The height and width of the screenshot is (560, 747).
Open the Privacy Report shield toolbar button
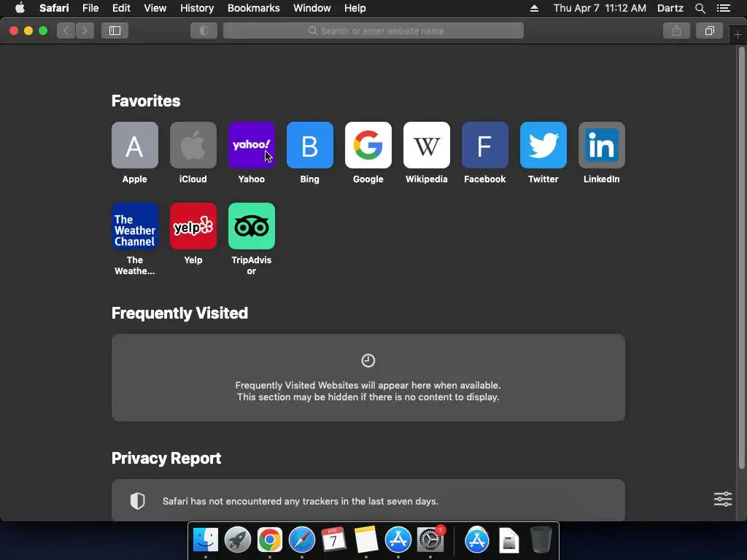(x=204, y=31)
